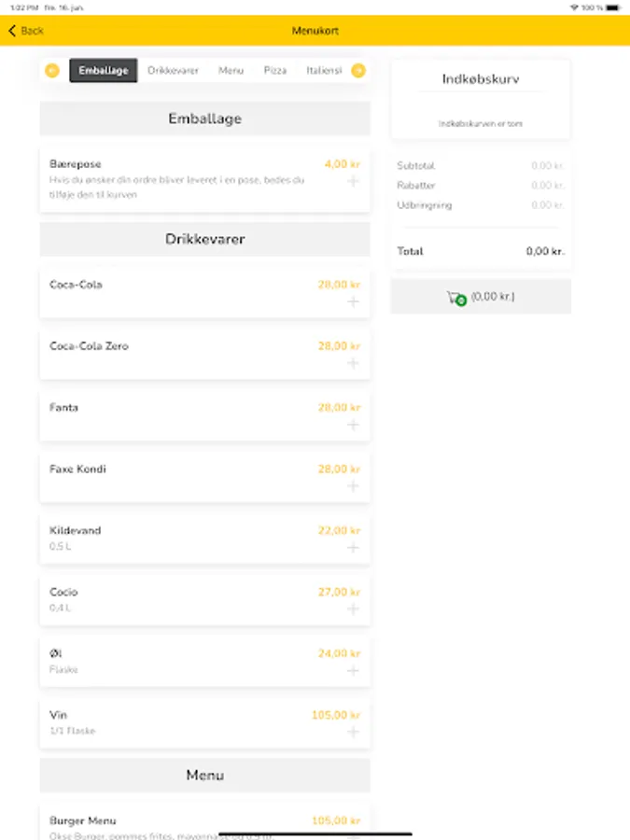
Task: Add Fanta to cart using plus
Action: click(353, 425)
